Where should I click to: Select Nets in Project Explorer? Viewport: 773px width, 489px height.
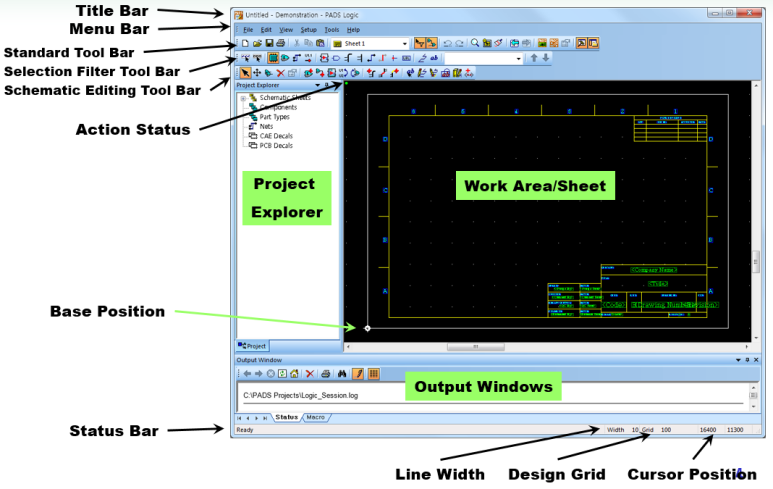[266, 126]
